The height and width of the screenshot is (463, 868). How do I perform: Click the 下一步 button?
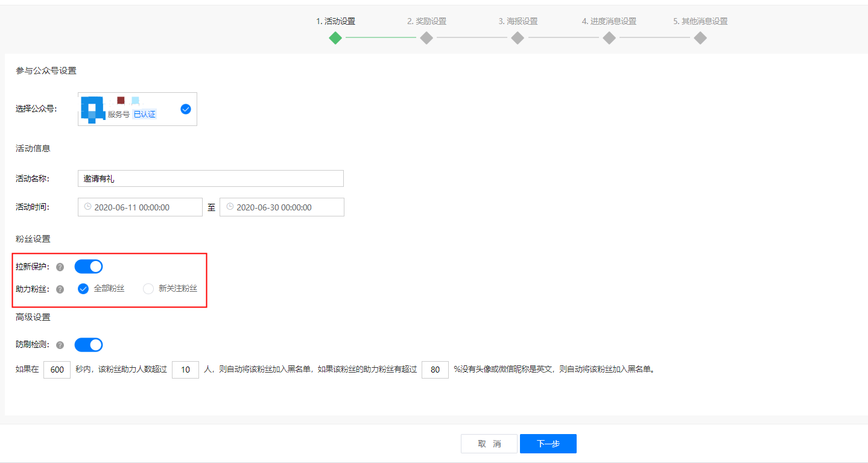coord(548,444)
